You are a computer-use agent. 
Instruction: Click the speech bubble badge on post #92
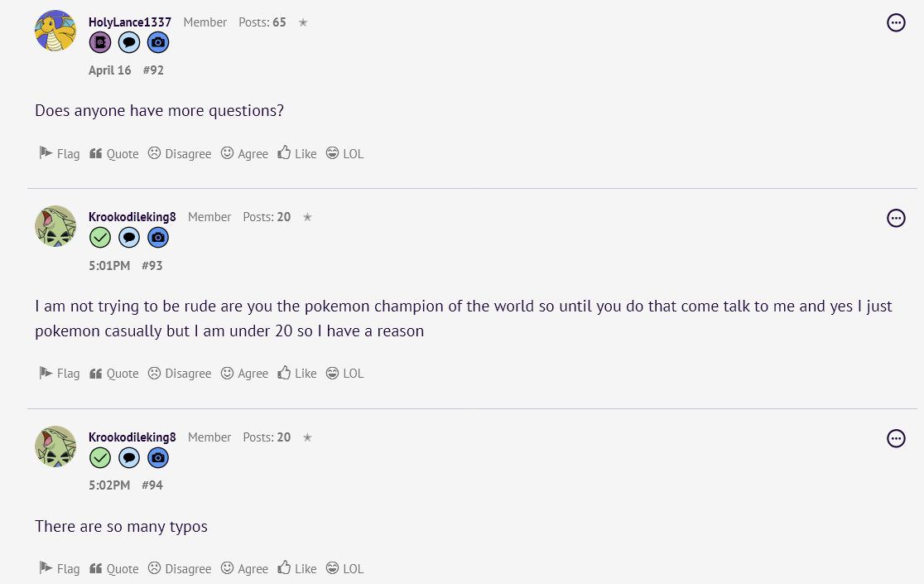(129, 43)
